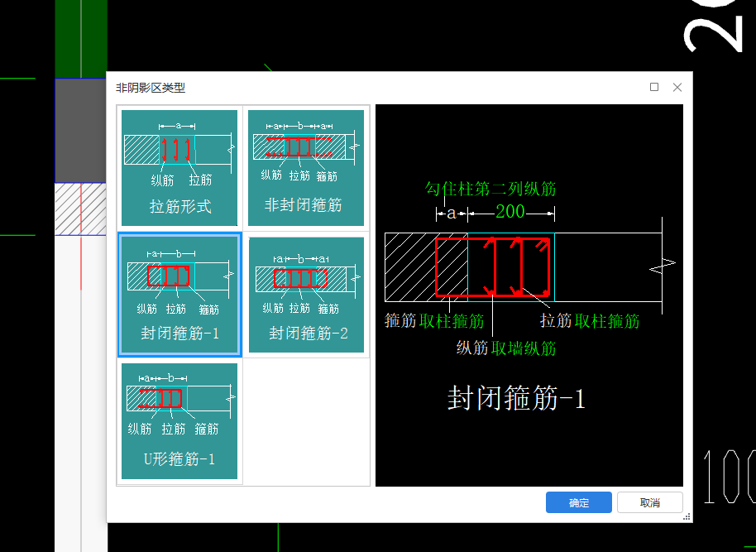The width and height of the screenshot is (756, 552).
Task: Click the 取墙纵筋 value in preview
Action: click(524, 348)
